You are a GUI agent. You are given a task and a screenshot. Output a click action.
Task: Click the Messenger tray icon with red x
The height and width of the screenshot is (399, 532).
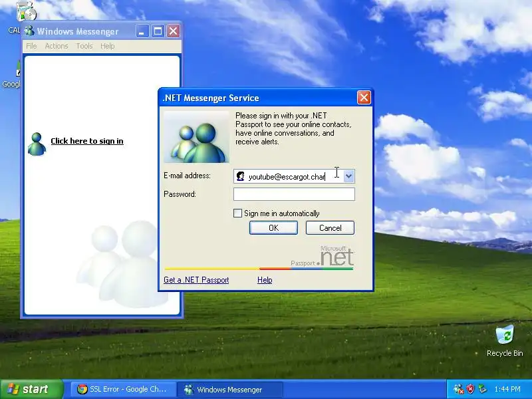click(x=458, y=389)
